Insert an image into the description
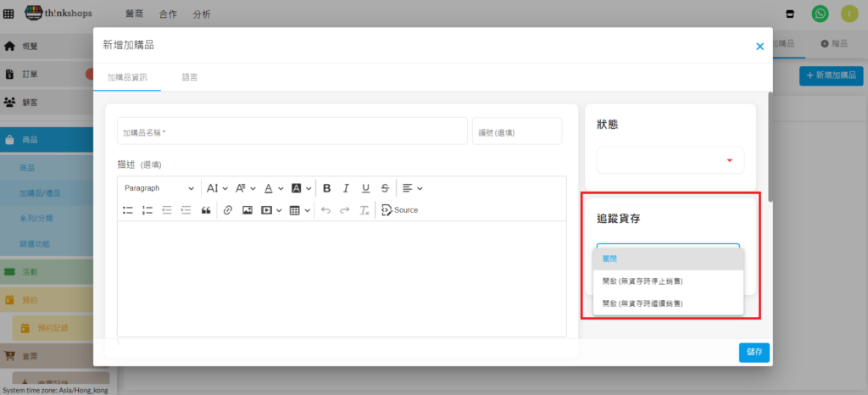This screenshot has height=395, width=868. pyautogui.click(x=248, y=210)
